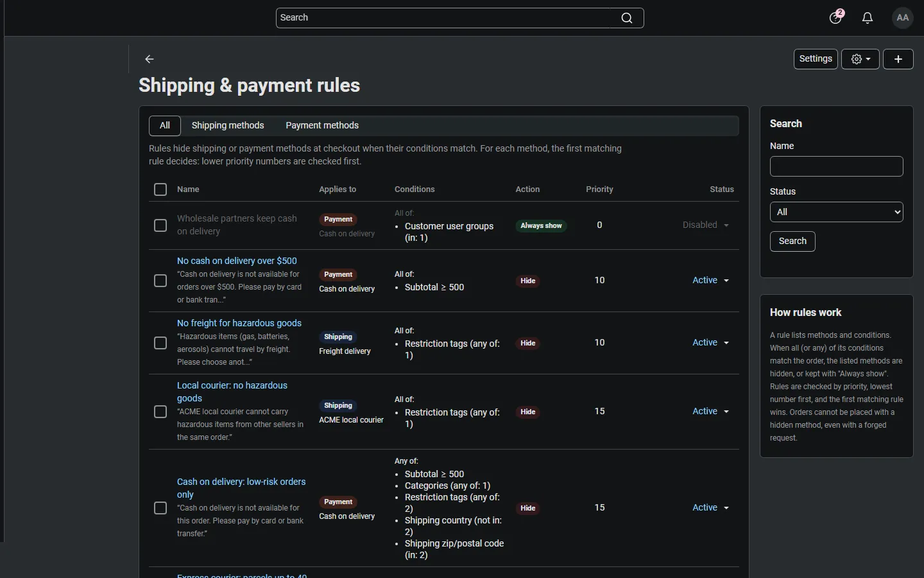Viewport: 924px width, 578px height.
Task: Click the Name column header
Action: click(188, 189)
